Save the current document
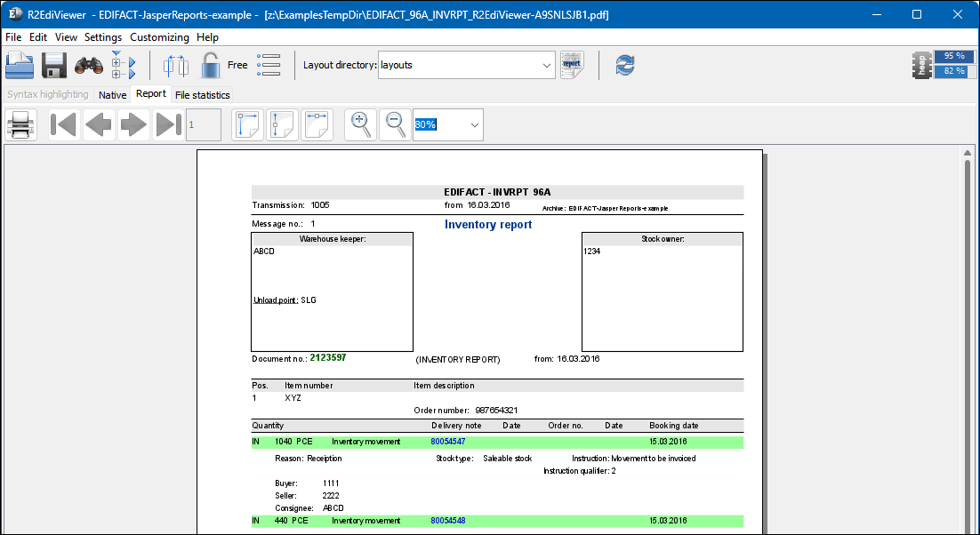This screenshot has width=980, height=535. [x=53, y=65]
